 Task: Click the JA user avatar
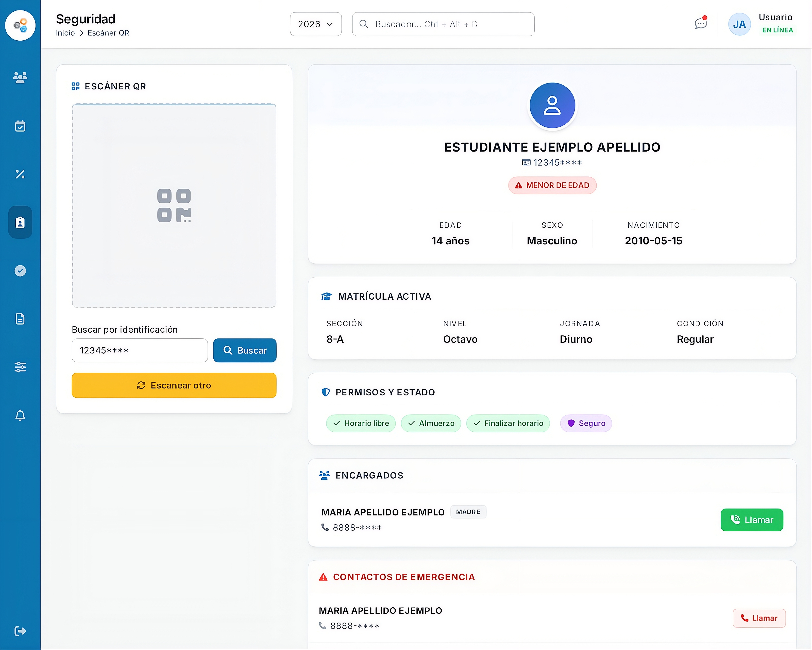tap(739, 24)
